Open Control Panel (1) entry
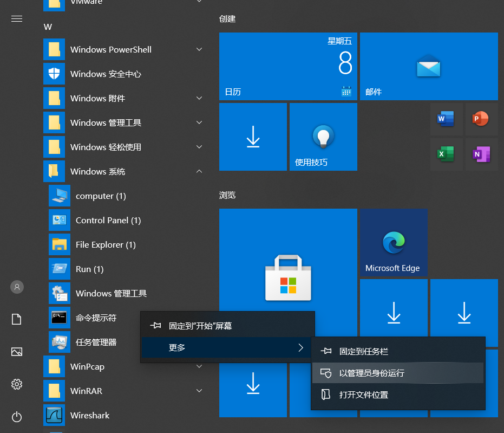The width and height of the screenshot is (504, 433). tap(126, 221)
